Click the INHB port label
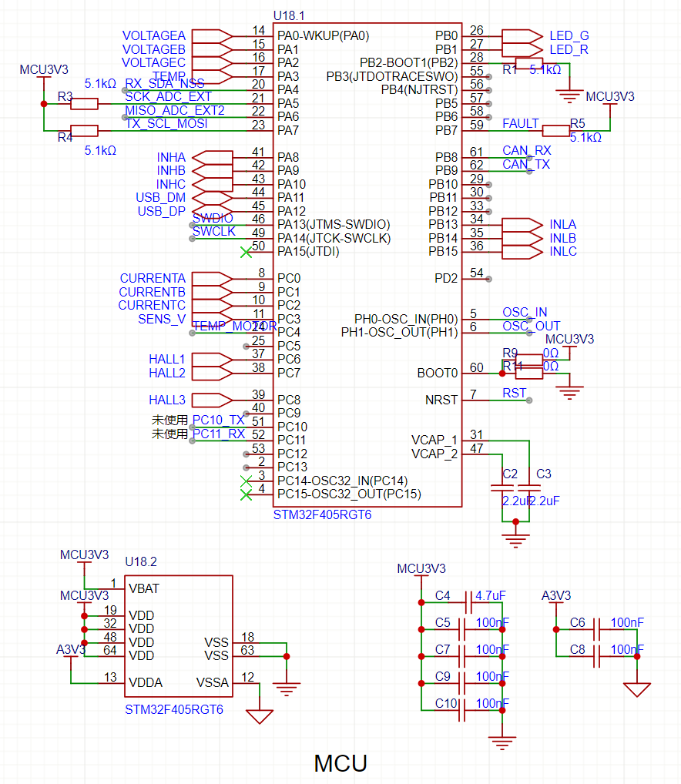This screenshot has width=681, height=784. pyautogui.click(x=171, y=170)
